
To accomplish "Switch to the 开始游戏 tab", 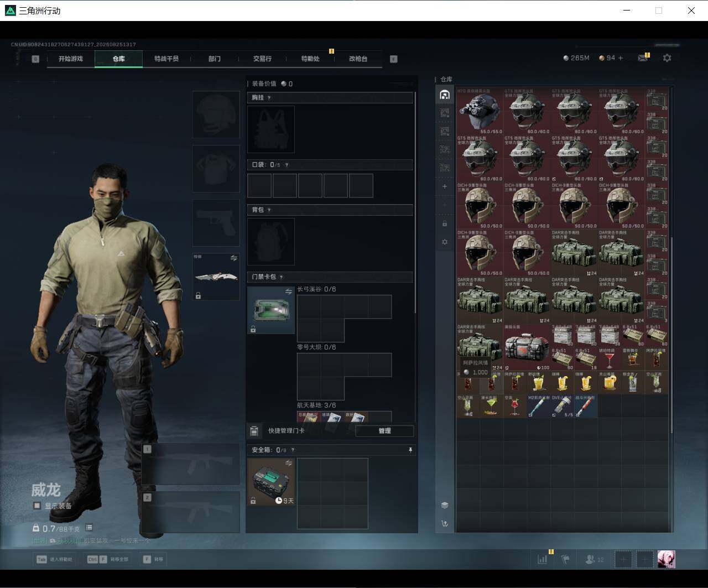I will tap(71, 59).
